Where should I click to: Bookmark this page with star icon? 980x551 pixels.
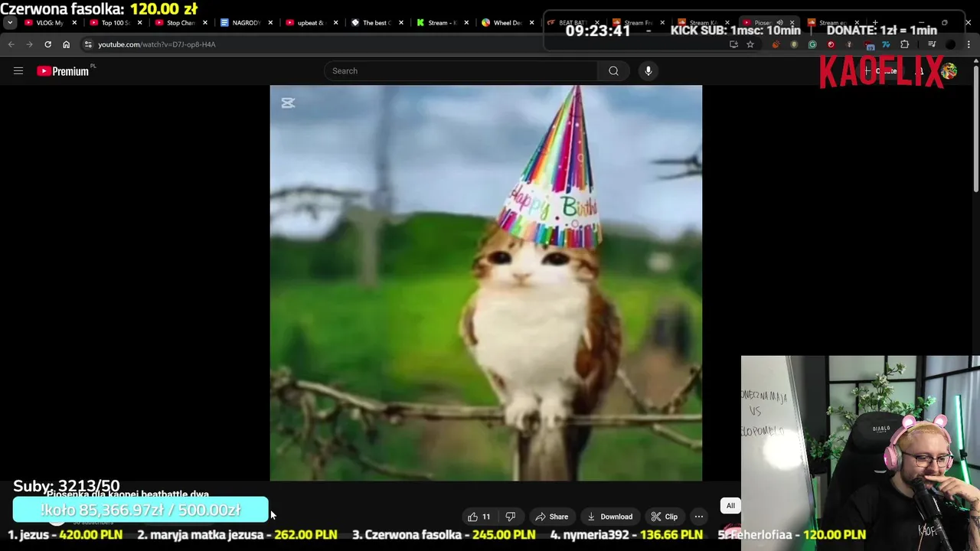point(750,44)
